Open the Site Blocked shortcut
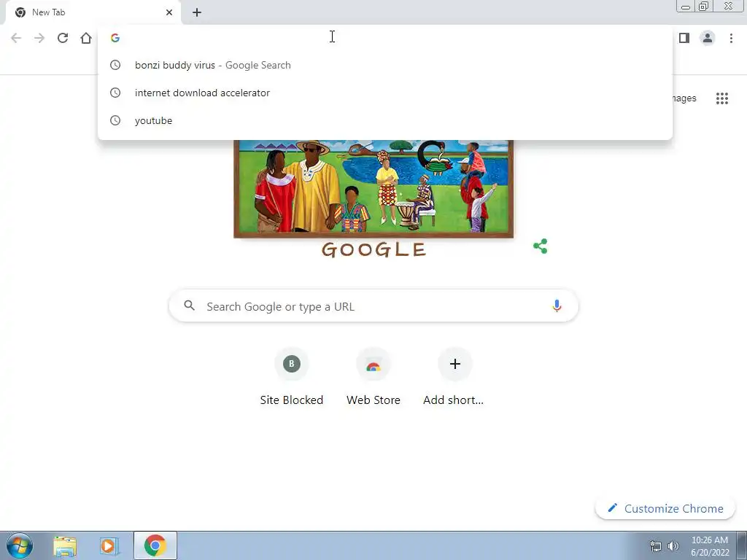This screenshot has width=747, height=560. tap(292, 376)
